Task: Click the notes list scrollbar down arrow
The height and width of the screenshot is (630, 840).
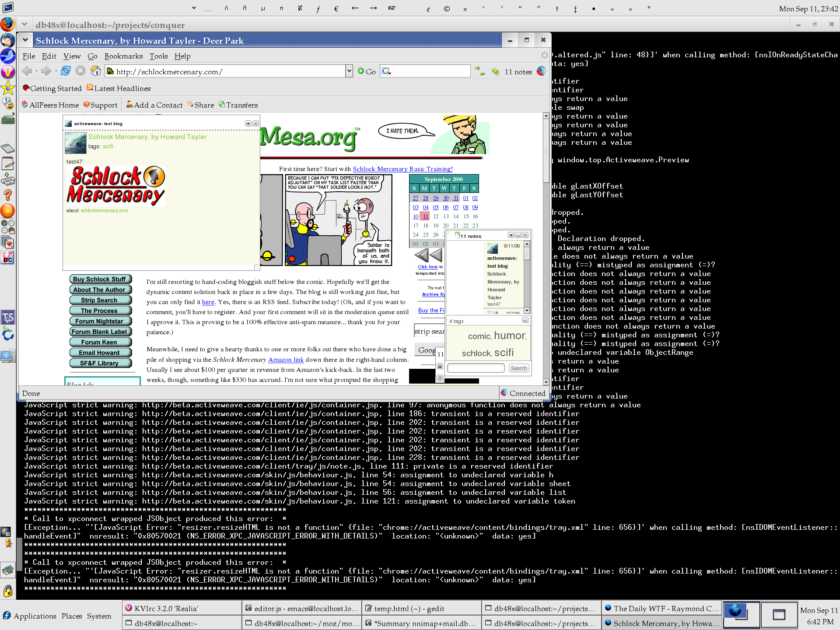Action: pos(527,310)
